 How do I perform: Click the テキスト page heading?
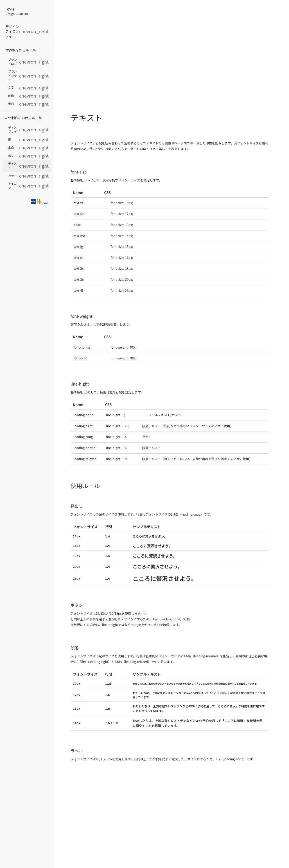tap(86, 118)
